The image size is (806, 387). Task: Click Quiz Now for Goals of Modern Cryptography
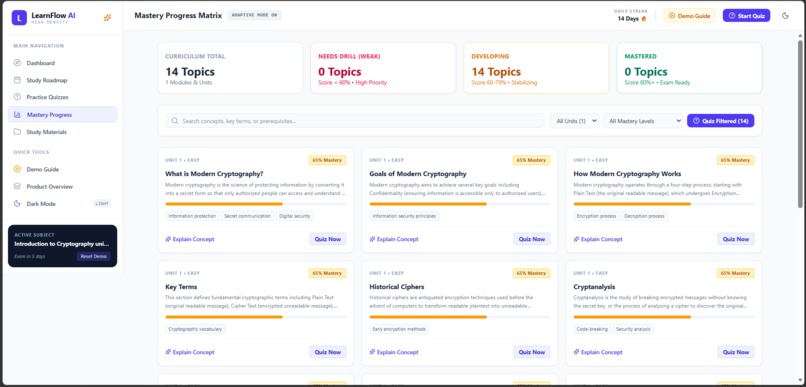532,239
